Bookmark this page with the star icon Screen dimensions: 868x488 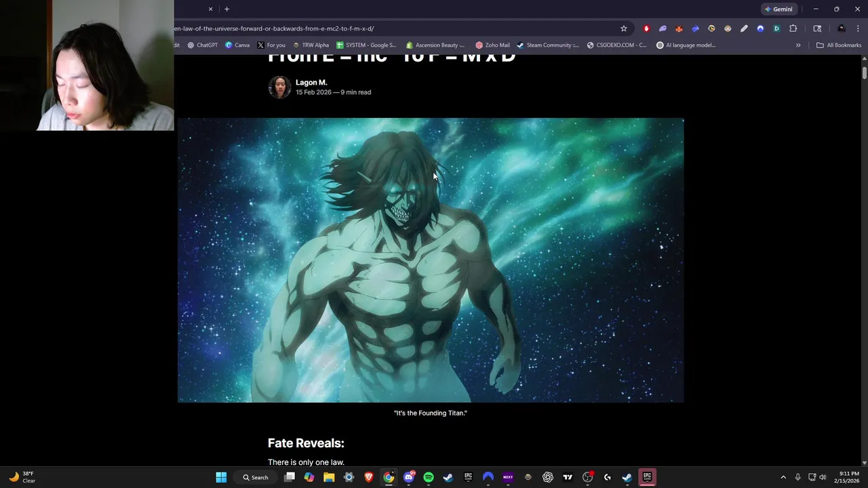(624, 28)
